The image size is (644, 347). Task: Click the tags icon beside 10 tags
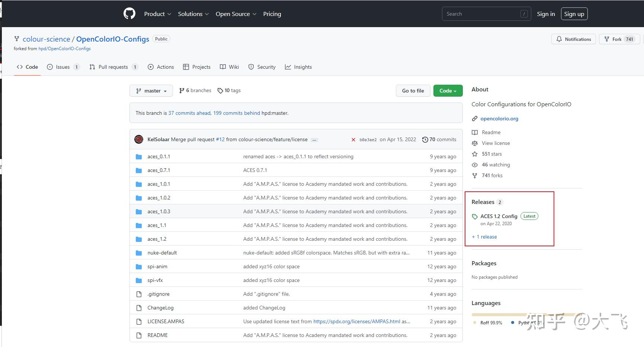tap(220, 91)
